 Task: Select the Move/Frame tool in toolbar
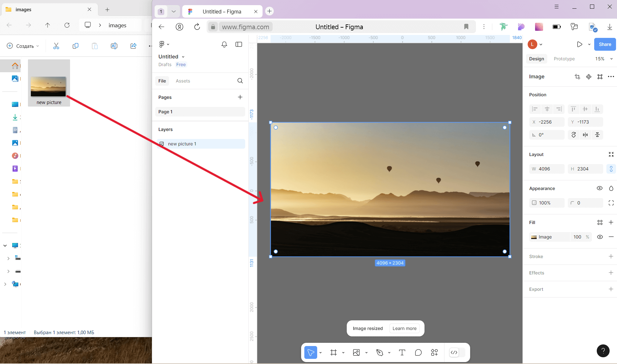[x=311, y=352]
